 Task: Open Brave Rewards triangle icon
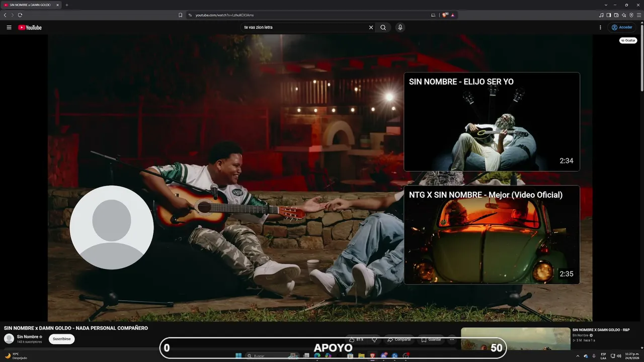453,15
